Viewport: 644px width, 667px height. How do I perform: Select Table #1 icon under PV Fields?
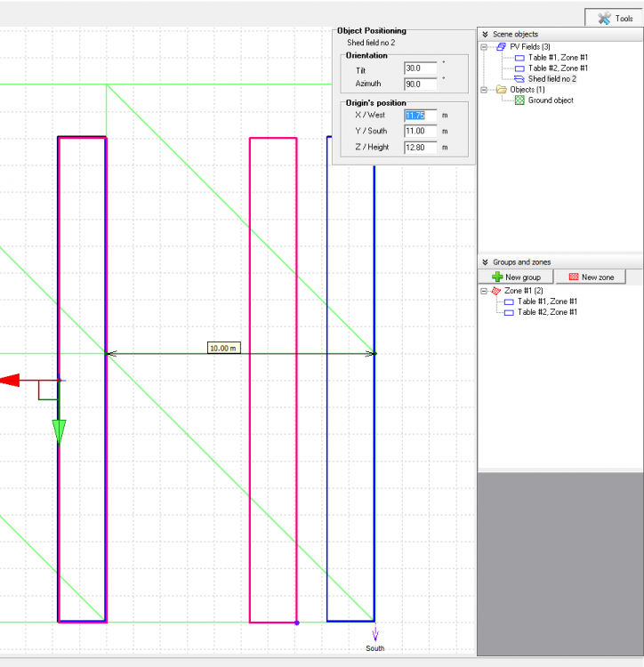coord(519,57)
